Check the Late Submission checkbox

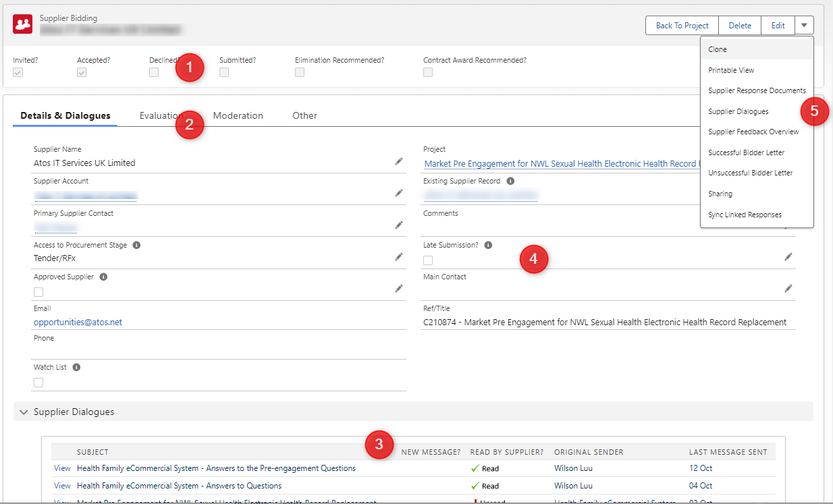428,260
